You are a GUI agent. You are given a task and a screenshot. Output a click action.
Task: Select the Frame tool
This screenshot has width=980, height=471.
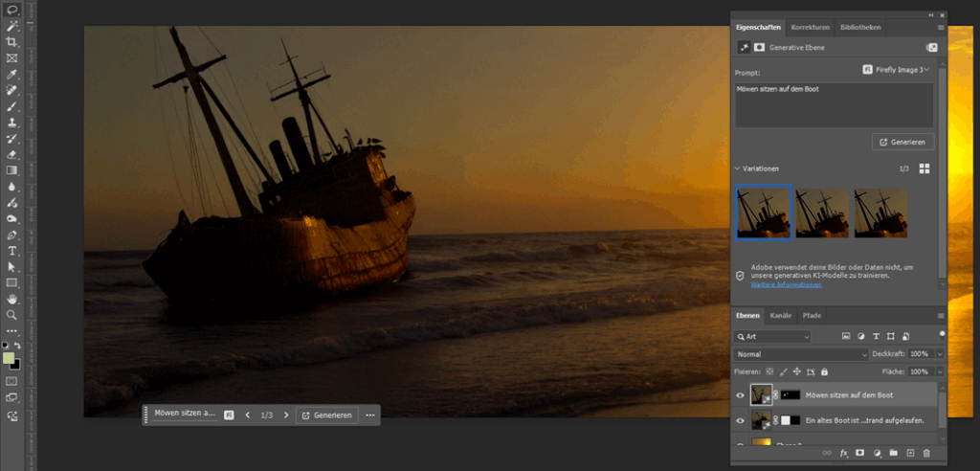tap(11, 58)
